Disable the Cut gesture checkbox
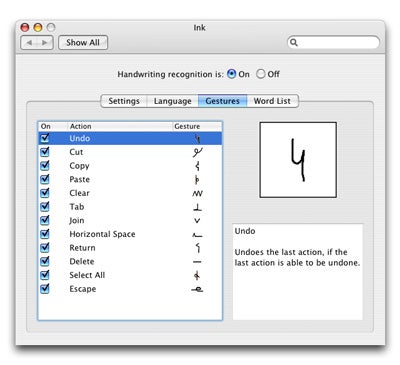400x365 pixels. pyautogui.click(x=45, y=152)
